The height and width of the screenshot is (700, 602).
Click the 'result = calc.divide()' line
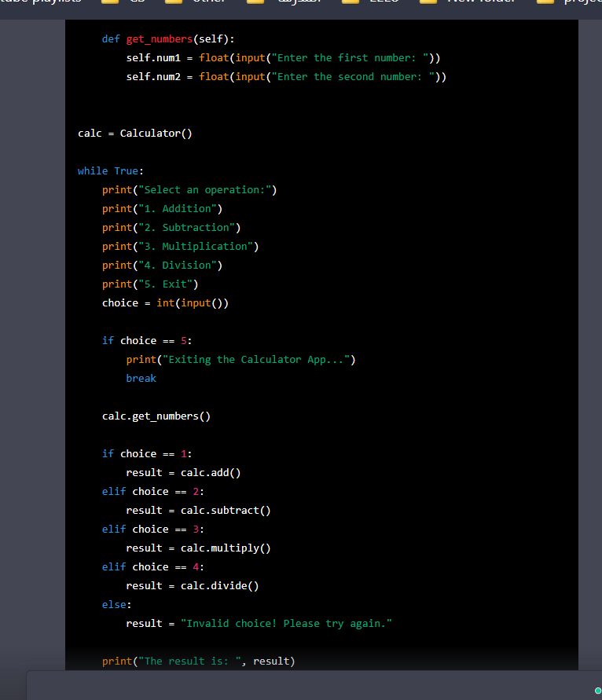[x=192, y=586]
